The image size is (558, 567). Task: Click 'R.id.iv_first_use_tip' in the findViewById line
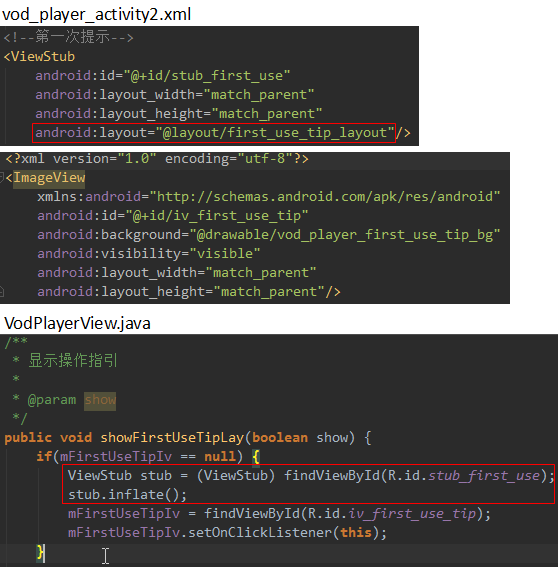pos(392,513)
